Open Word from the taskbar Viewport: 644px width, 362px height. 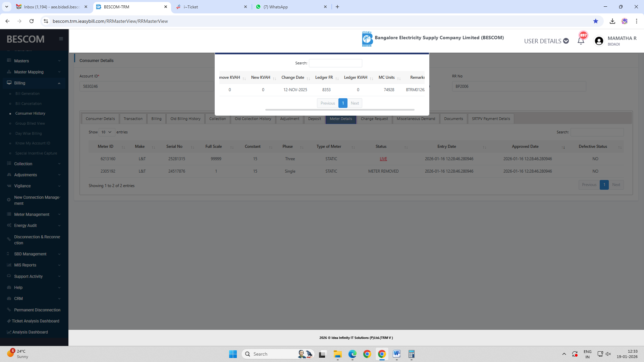[x=396, y=354]
